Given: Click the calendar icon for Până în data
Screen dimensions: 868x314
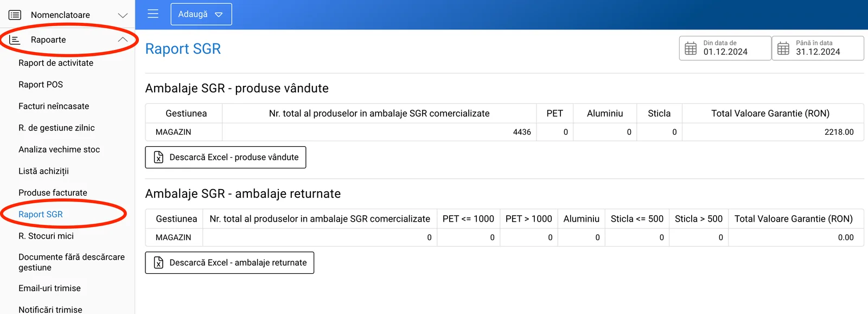Looking at the screenshot, I should coord(783,48).
